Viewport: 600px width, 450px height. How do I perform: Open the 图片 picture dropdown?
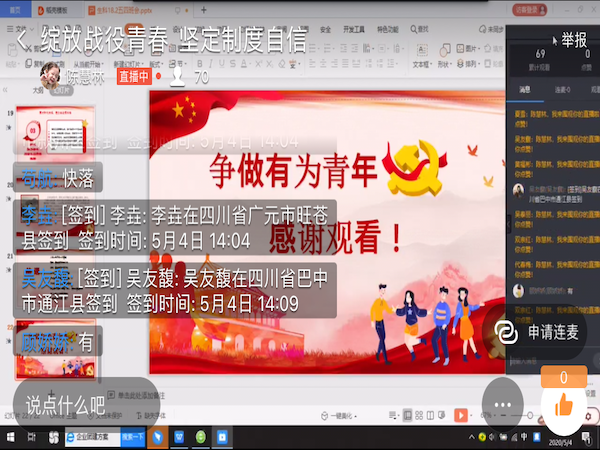[x=467, y=49]
